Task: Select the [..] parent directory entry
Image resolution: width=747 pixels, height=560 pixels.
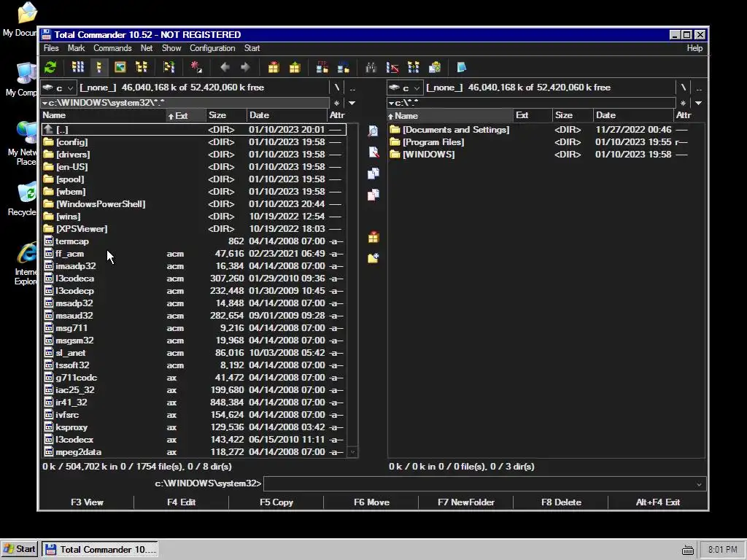Action: 193,130
